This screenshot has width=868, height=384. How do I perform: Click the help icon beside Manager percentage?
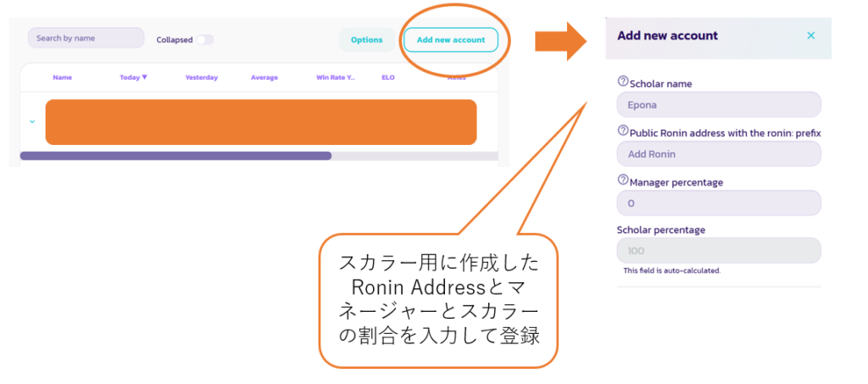coord(623,181)
